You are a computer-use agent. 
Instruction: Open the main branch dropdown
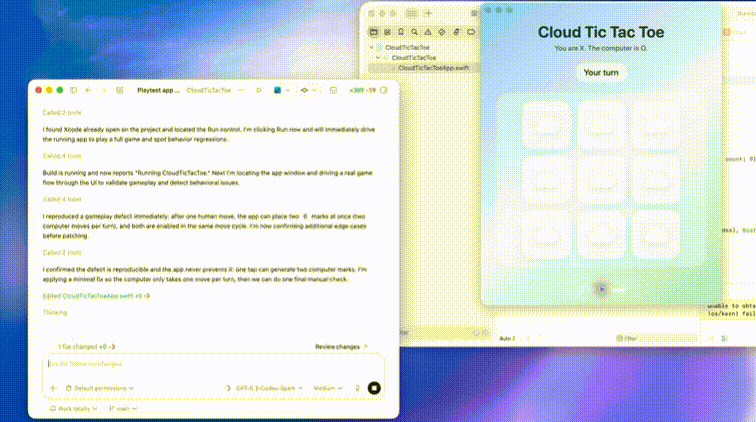pyautogui.click(x=122, y=408)
